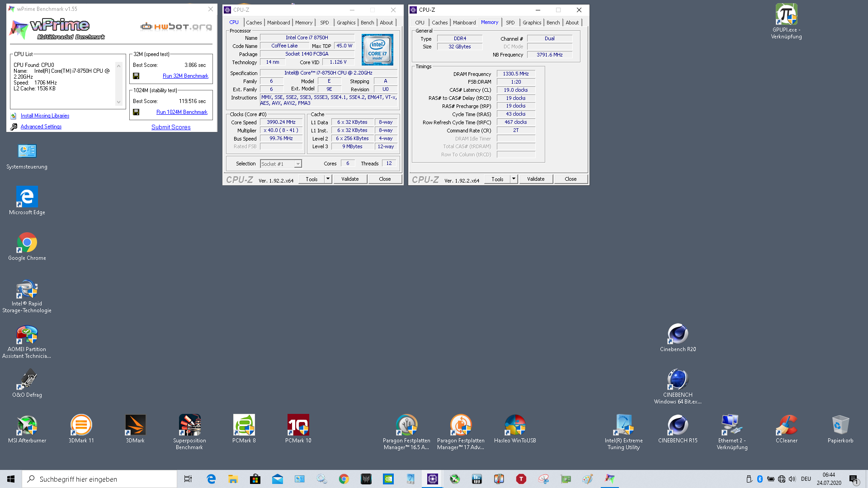The width and height of the screenshot is (868, 488).
Task: Open File Explorer from taskbar
Action: (233, 479)
